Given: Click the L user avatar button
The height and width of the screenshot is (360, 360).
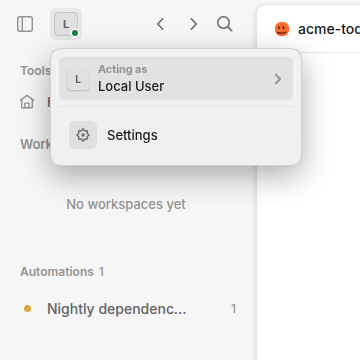Looking at the screenshot, I should coord(66,24).
